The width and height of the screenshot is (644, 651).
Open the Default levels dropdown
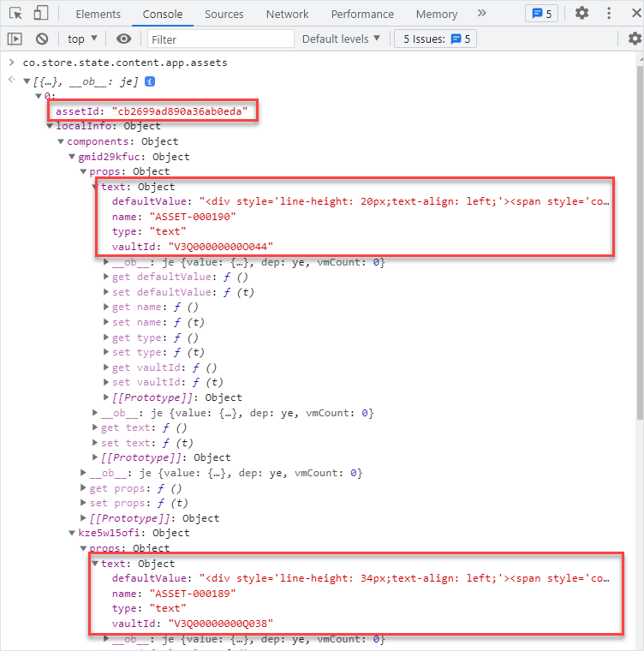[x=341, y=39]
